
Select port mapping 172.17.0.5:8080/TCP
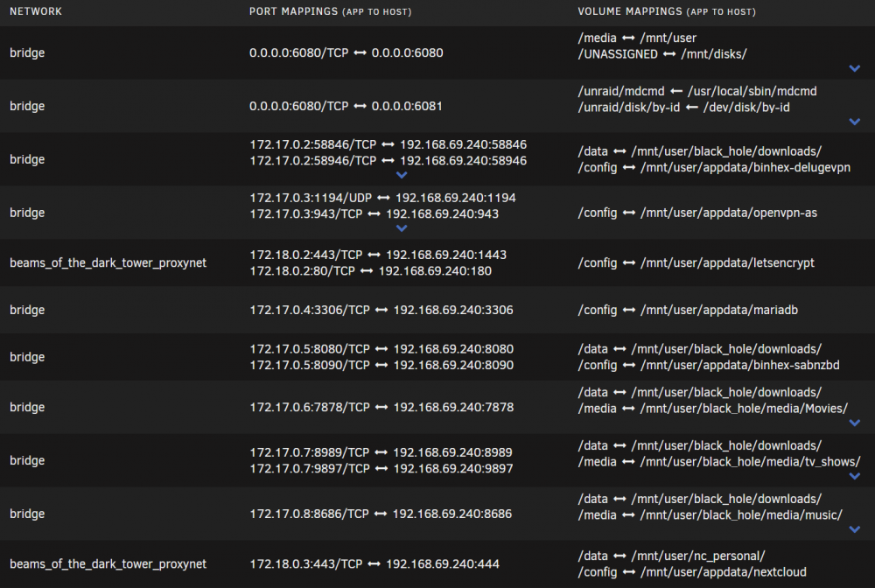coord(381,349)
